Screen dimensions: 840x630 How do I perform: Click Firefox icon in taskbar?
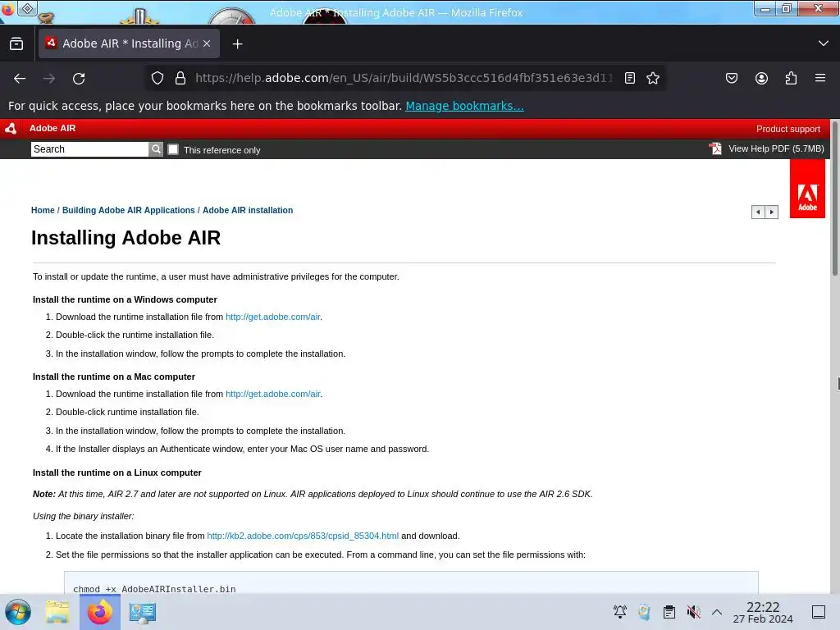click(x=100, y=612)
